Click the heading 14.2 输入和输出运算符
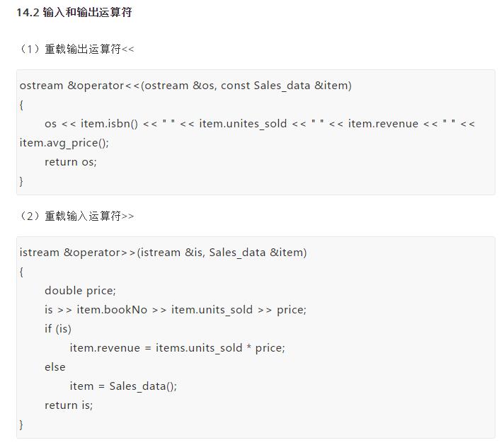Viewport: 504px width, 445px height. pyautogui.click(x=74, y=13)
